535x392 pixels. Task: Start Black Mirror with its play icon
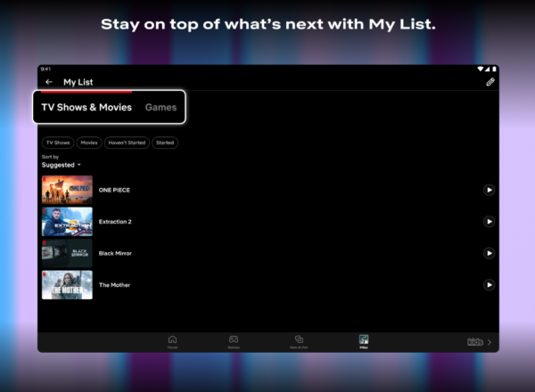pos(489,253)
